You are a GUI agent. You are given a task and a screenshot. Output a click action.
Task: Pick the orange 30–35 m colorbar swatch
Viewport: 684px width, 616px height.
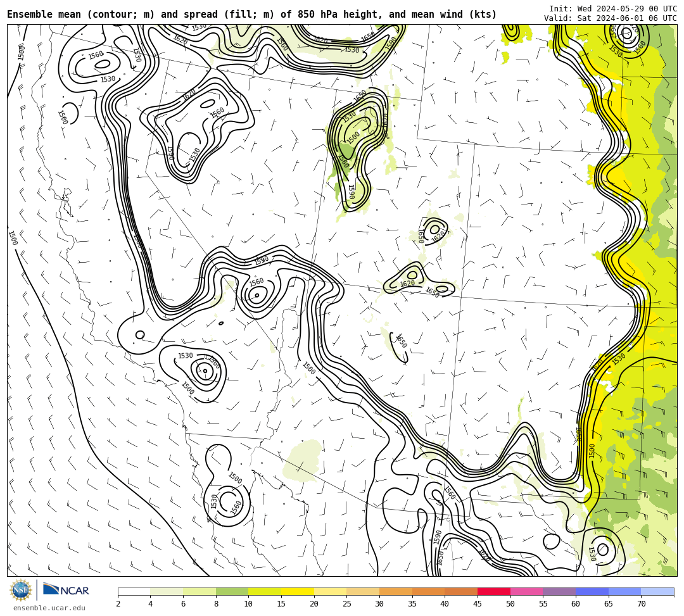coord(396,591)
